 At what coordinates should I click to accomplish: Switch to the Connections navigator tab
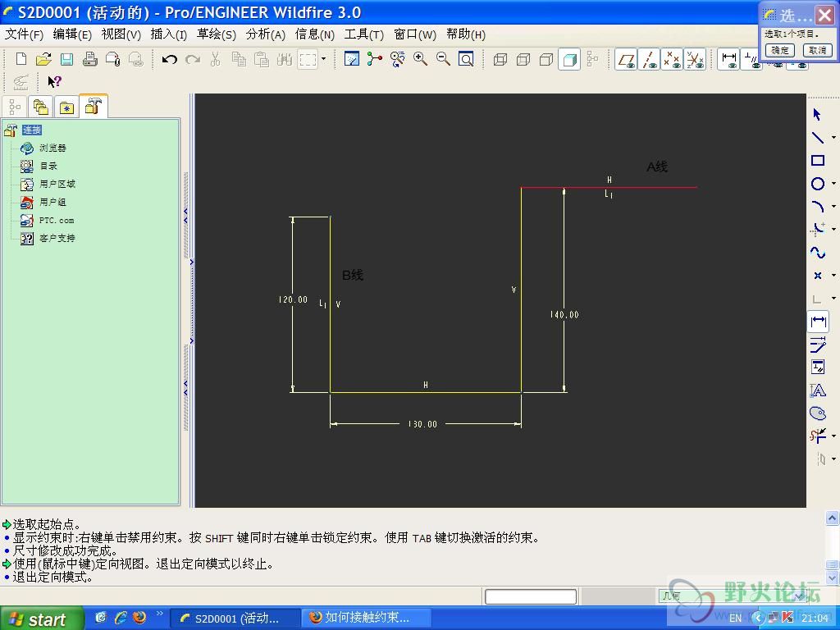[x=94, y=106]
